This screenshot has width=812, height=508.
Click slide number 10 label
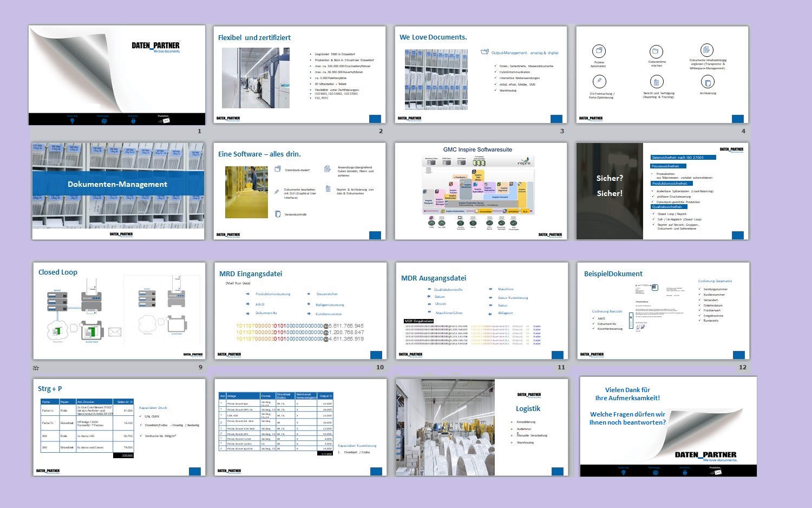(x=380, y=367)
